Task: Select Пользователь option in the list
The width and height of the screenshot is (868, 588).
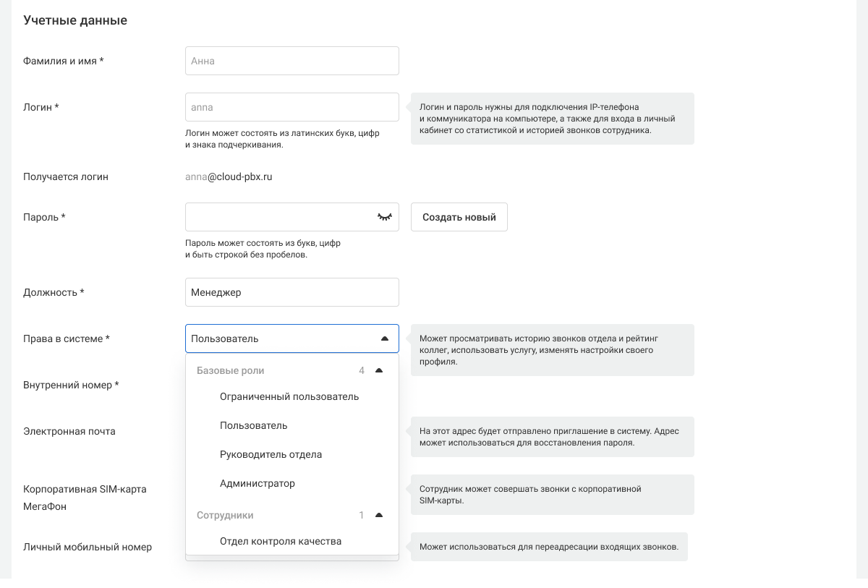Action: coord(254,425)
